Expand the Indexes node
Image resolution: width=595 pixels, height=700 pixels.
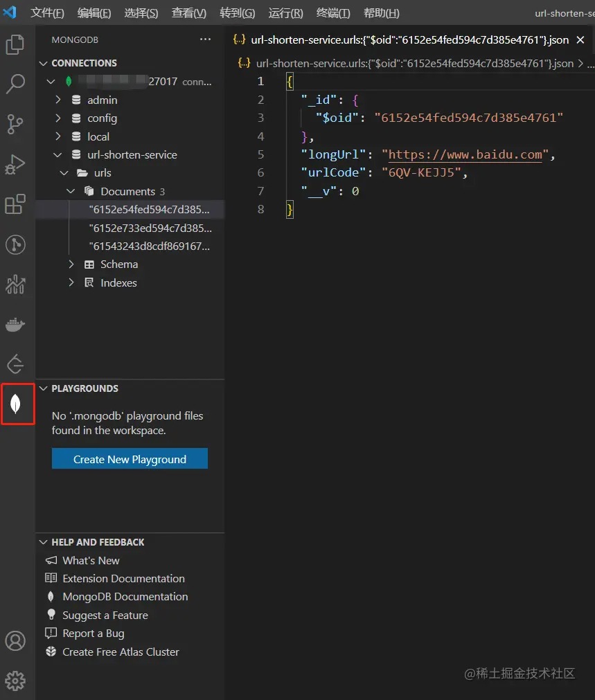[71, 282]
